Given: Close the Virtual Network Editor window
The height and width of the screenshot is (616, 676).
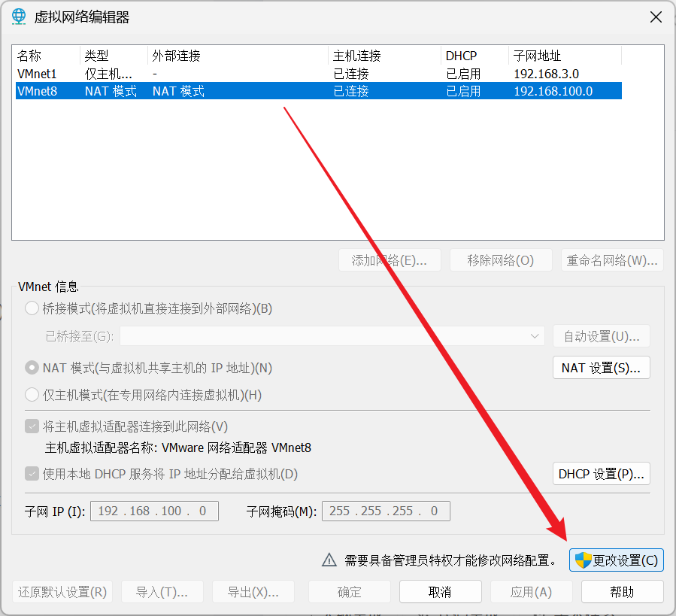Looking at the screenshot, I should point(656,17).
